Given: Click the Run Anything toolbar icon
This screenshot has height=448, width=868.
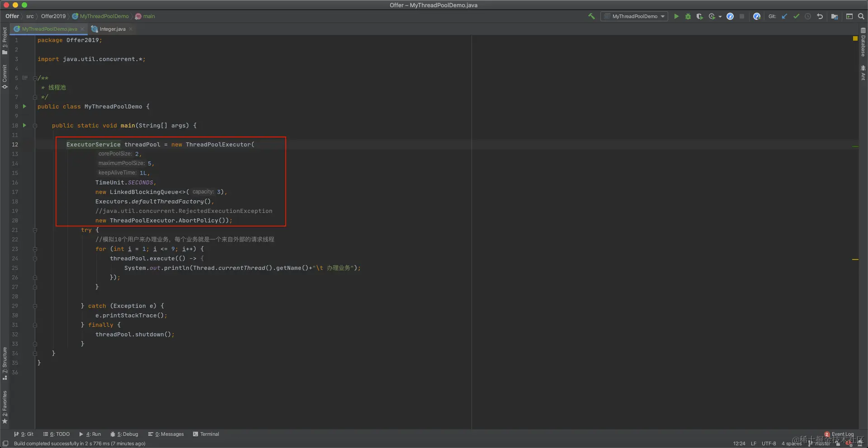Looking at the screenshot, I should pos(849,16).
